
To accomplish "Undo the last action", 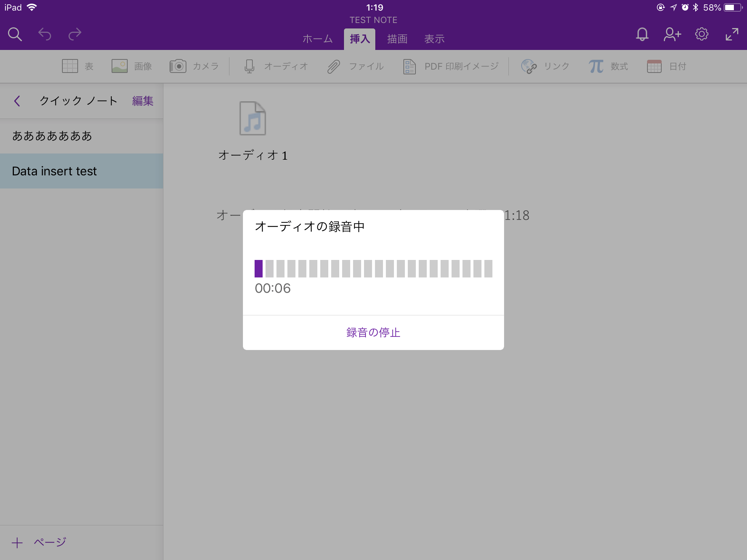I will pos(45,34).
